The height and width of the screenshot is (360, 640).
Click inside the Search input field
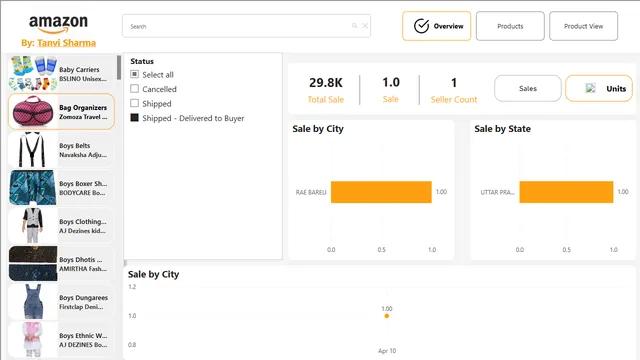point(246,26)
